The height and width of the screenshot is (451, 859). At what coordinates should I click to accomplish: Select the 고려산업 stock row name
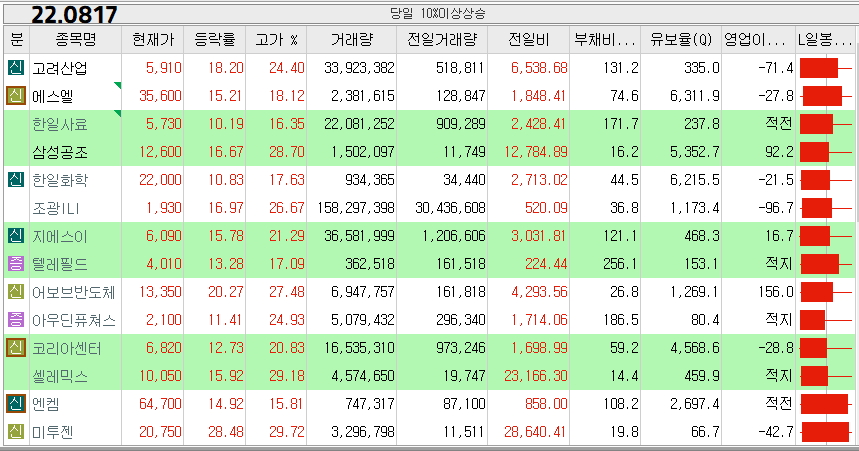click(60, 68)
